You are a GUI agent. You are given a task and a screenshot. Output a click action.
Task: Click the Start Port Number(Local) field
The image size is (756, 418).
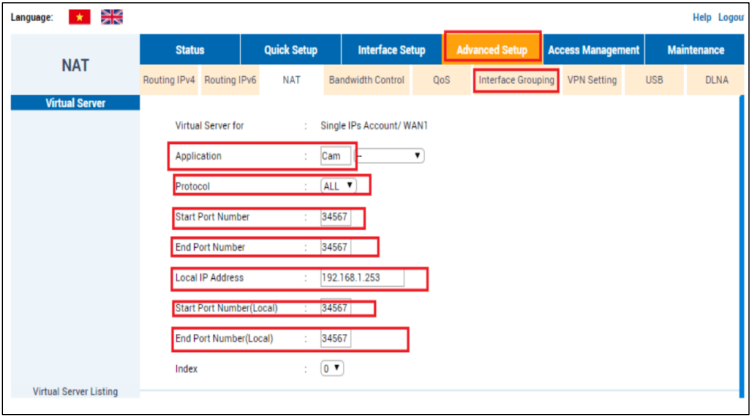pos(335,309)
